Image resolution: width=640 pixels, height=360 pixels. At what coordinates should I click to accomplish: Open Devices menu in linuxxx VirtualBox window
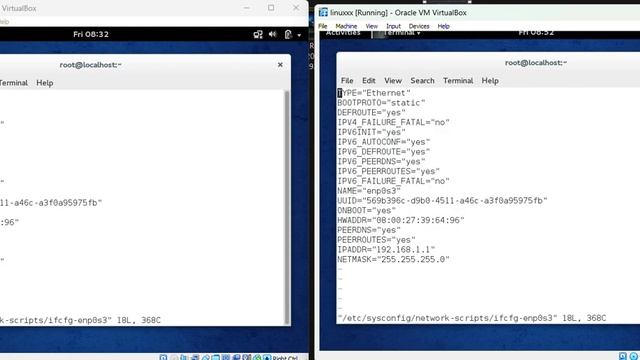419,26
